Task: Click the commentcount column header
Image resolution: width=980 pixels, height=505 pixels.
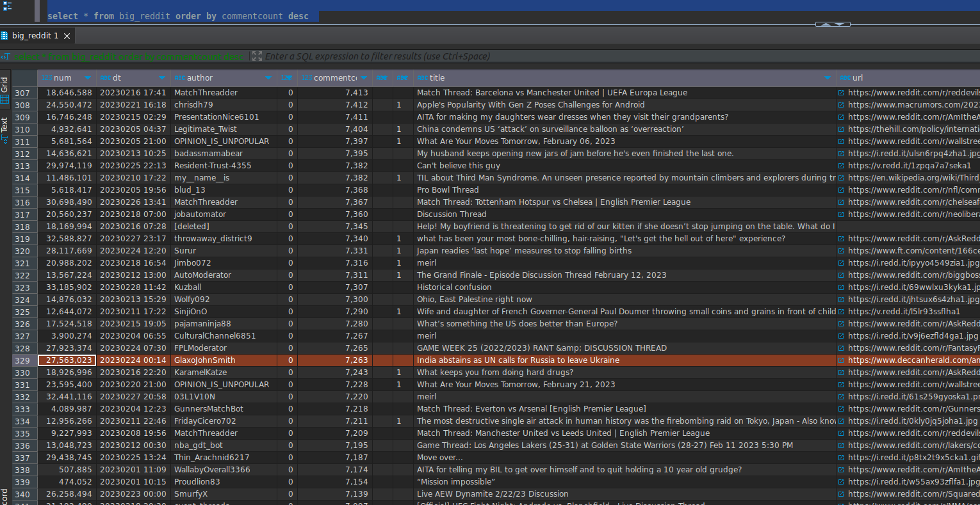Action: [334, 78]
